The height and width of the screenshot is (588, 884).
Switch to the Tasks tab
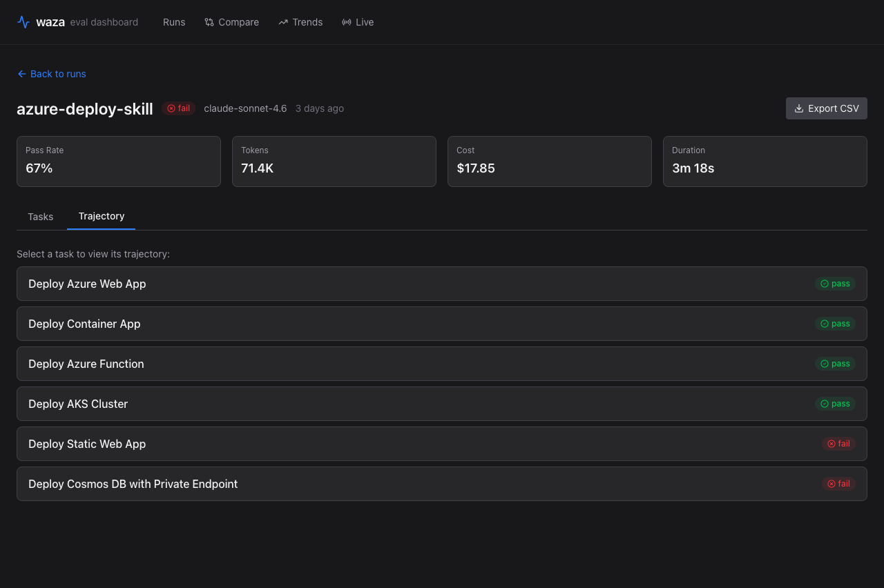pos(41,217)
